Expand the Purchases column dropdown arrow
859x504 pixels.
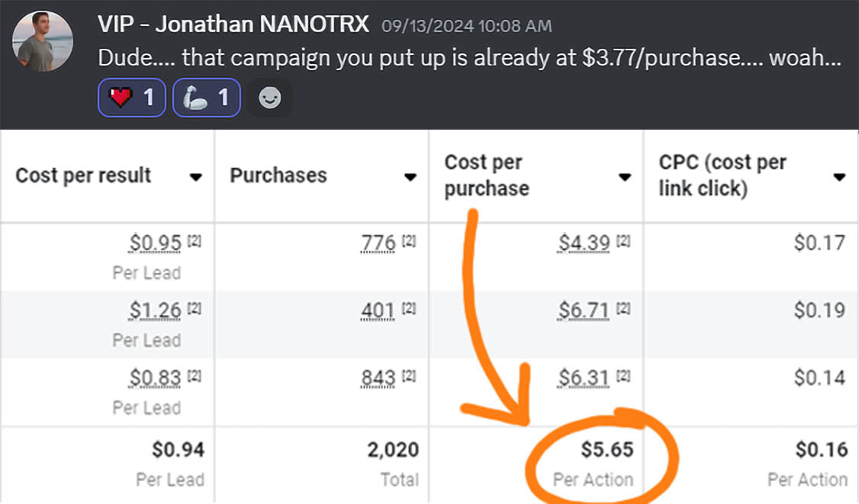[410, 177]
